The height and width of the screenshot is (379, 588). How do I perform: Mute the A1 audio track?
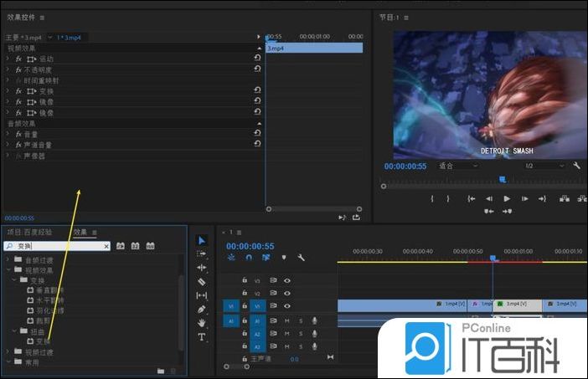[x=286, y=320]
